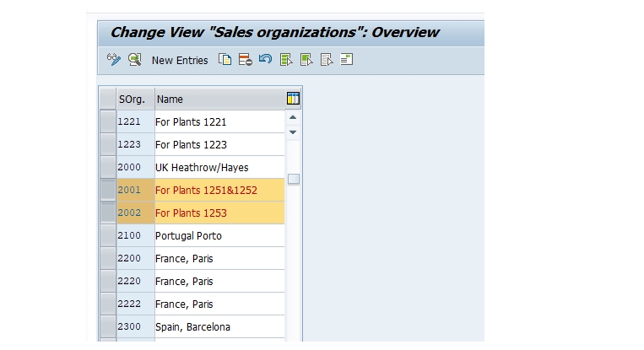The height and width of the screenshot is (350, 644).
Task: Click the select-all box in header row
Action: tap(108, 99)
